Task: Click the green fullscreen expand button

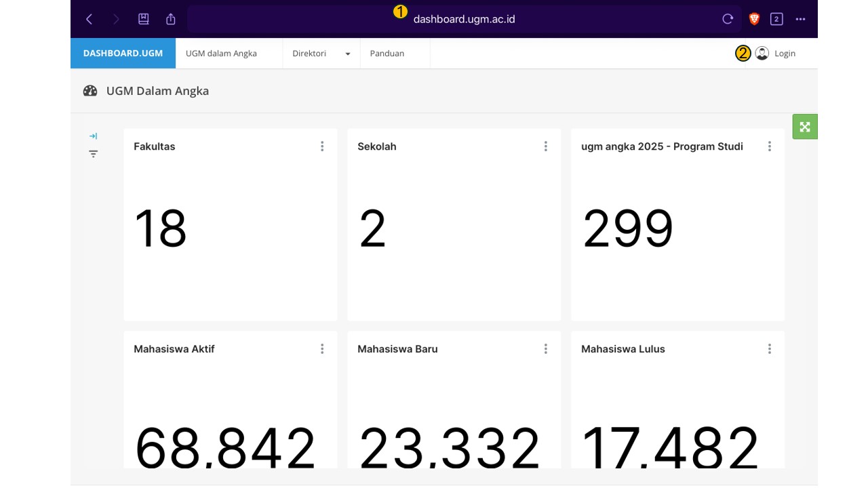Action: [805, 127]
